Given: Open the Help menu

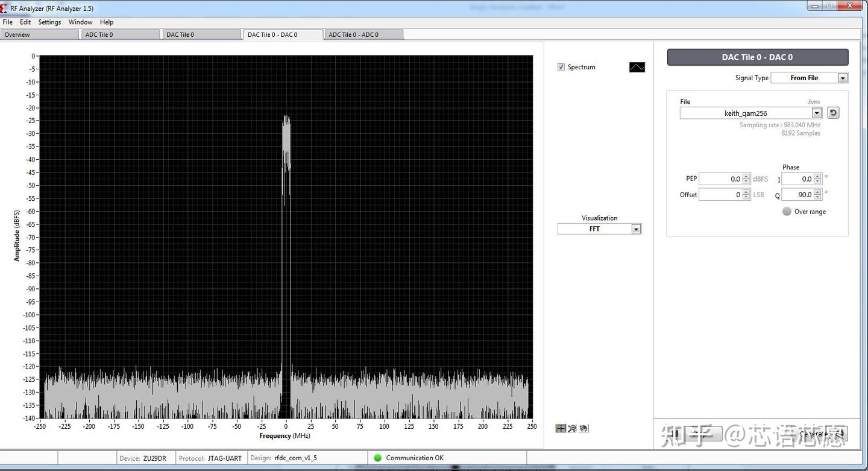Looking at the screenshot, I should click(107, 22).
